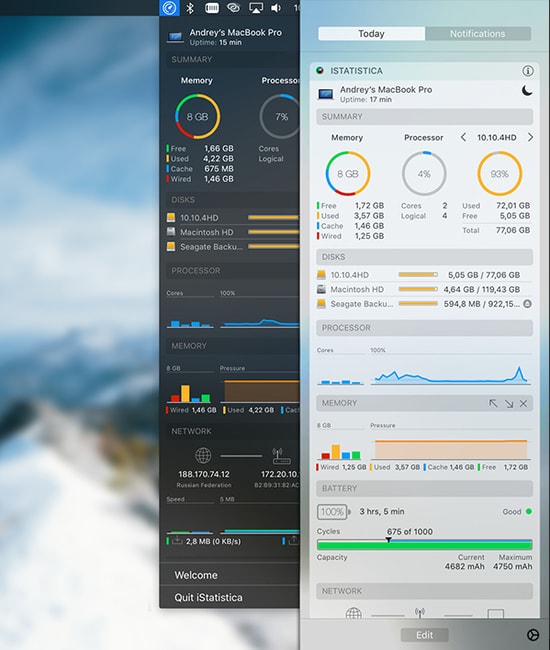
Task: Click IP address 188.170.74.12
Action: [204, 474]
